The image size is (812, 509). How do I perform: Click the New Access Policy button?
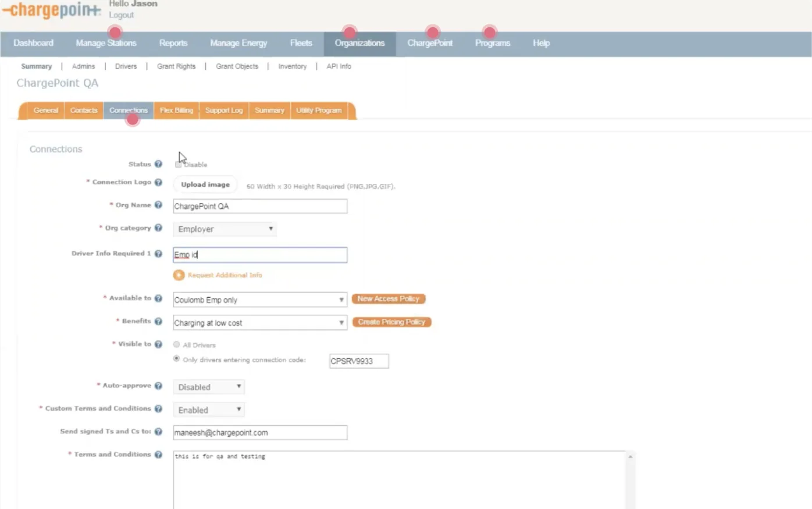389,299
